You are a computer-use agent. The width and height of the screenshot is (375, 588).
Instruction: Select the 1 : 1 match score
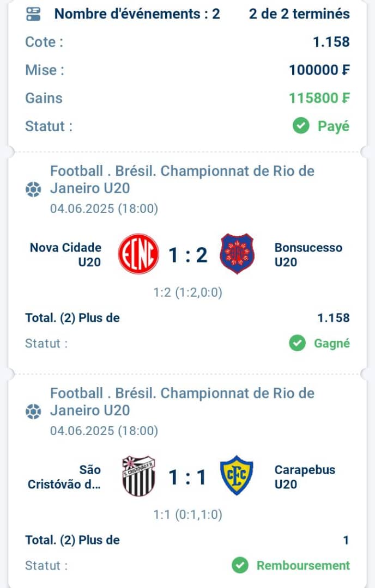click(x=187, y=477)
